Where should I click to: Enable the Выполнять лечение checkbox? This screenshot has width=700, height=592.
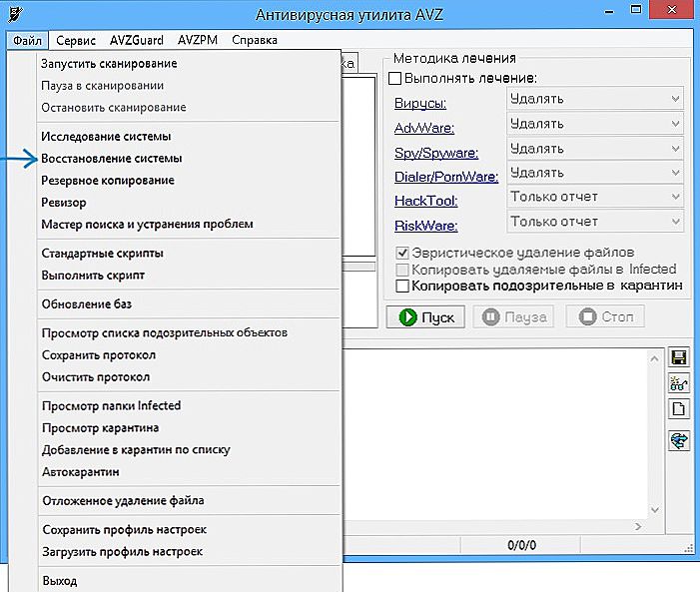394,79
